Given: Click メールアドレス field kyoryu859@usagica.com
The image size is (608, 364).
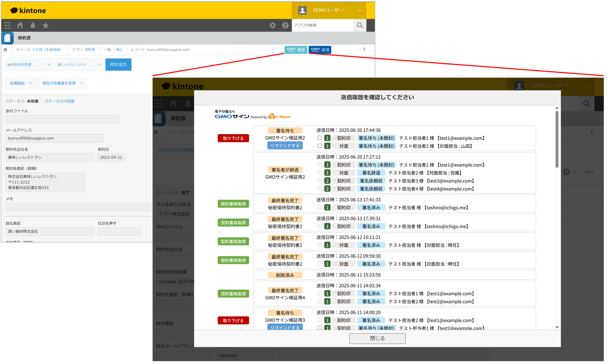Looking at the screenshot, I should click(x=54, y=138).
